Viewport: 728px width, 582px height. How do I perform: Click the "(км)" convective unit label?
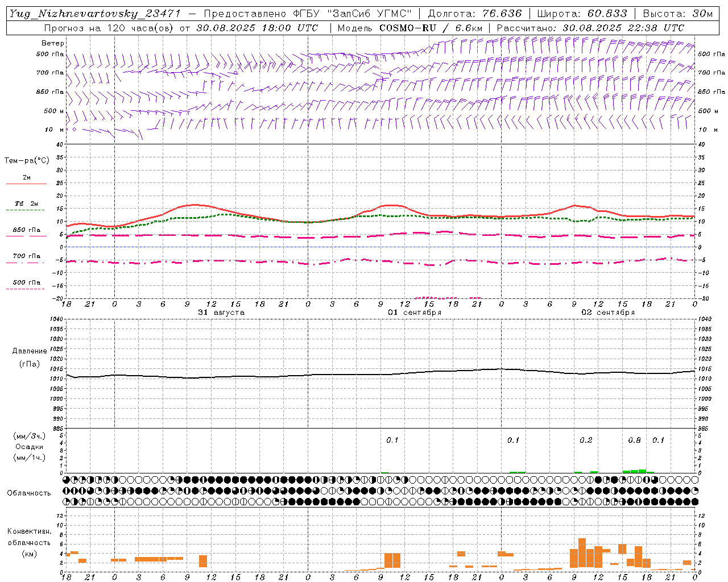(x=29, y=554)
